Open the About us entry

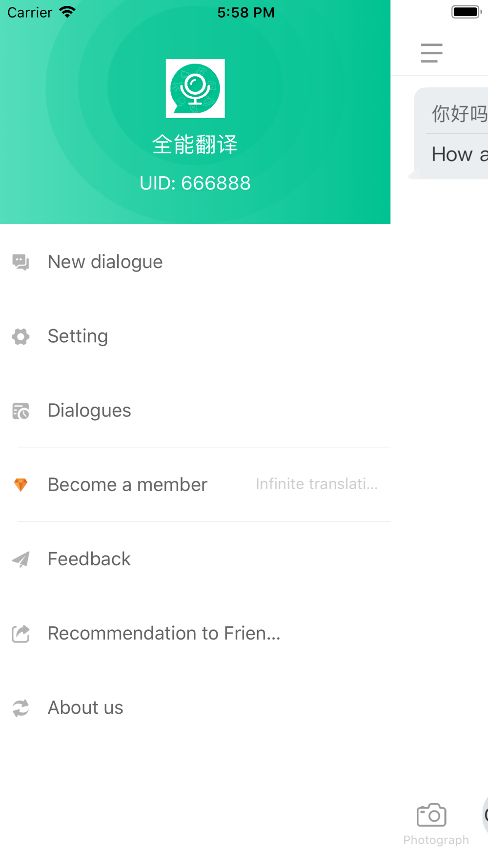click(x=195, y=707)
